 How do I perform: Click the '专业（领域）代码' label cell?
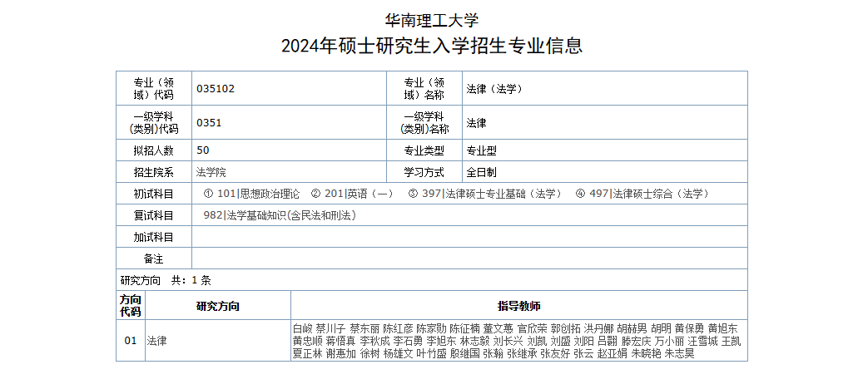(154, 88)
